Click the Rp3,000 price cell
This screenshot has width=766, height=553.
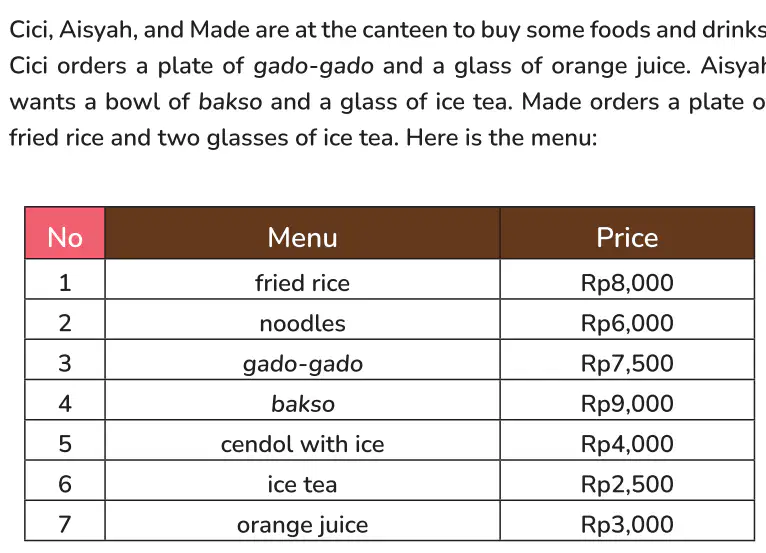coord(627,521)
